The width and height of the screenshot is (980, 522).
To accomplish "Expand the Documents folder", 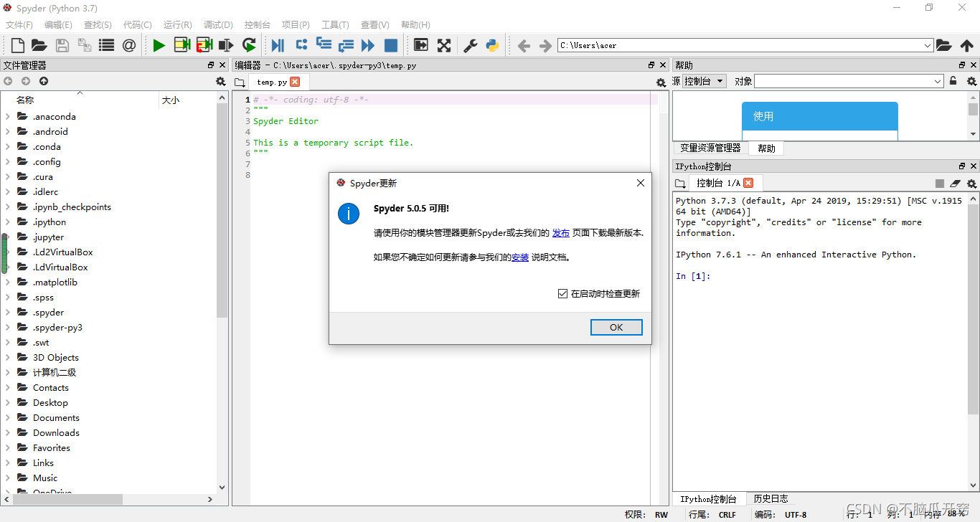I will pyautogui.click(x=8, y=417).
